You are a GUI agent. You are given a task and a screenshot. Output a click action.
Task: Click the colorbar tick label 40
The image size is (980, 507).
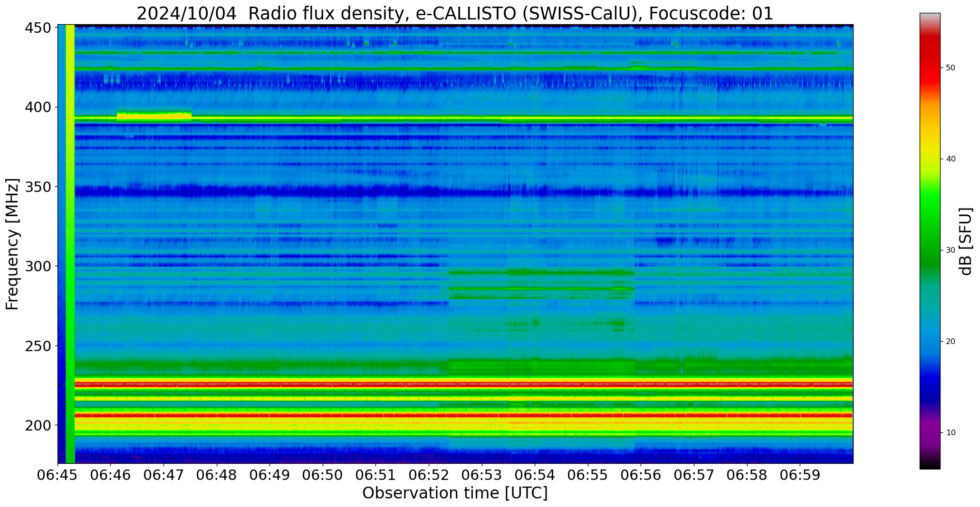(x=951, y=159)
